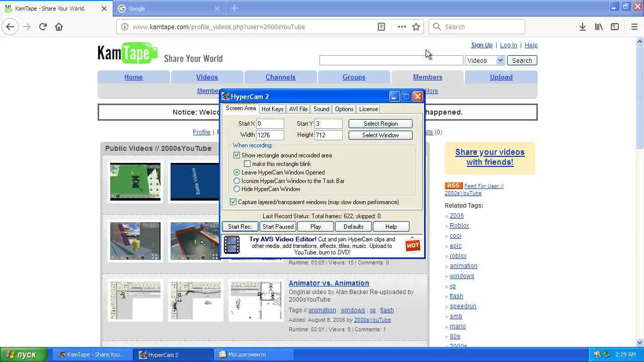
Task: Open page actions three-dot menu
Action: point(401,27)
